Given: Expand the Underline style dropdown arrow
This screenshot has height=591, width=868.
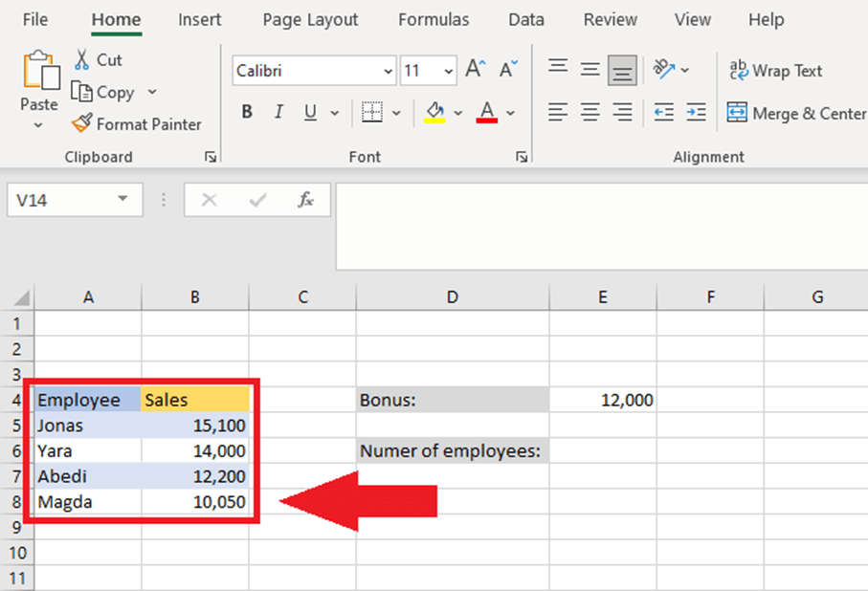Looking at the screenshot, I should 334,113.
